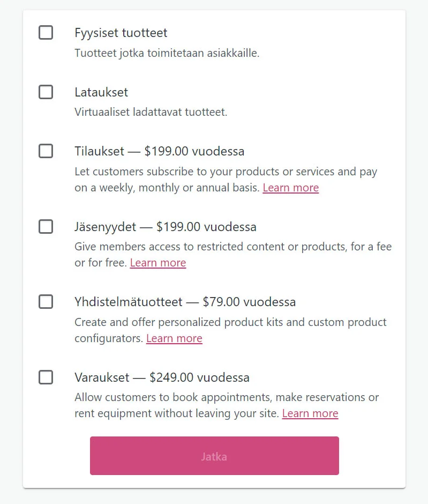Image resolution: width=428 pixels, height=504 pixels.
Task: Click the 'Lataukset' title text
Action: click(101, 92)
